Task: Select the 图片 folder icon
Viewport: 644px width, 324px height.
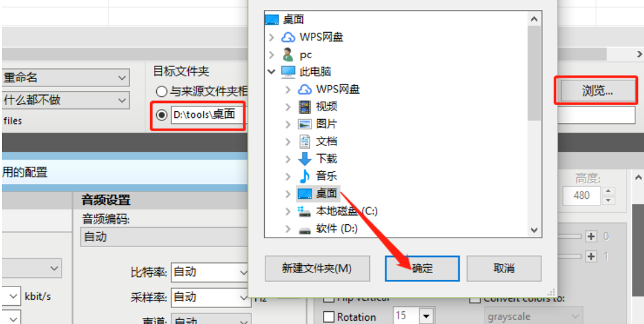Action: point(305,124)
